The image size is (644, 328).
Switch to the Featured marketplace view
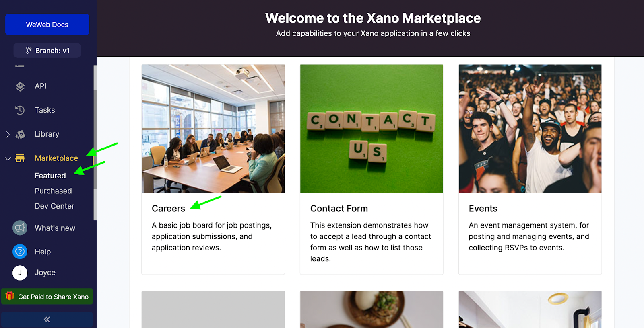(50, 175)
